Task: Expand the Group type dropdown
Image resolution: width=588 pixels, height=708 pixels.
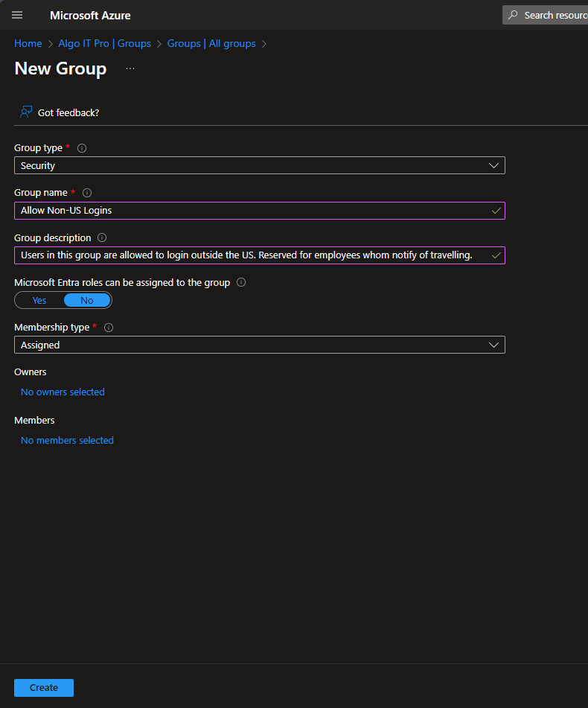Action: pos(259,166)
